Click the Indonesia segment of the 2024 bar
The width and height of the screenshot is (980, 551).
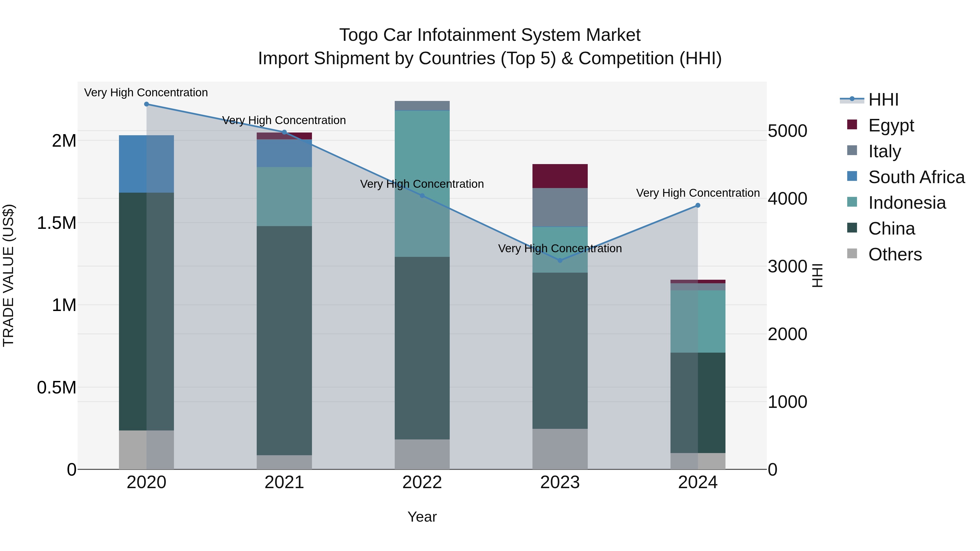pos(698,322)
